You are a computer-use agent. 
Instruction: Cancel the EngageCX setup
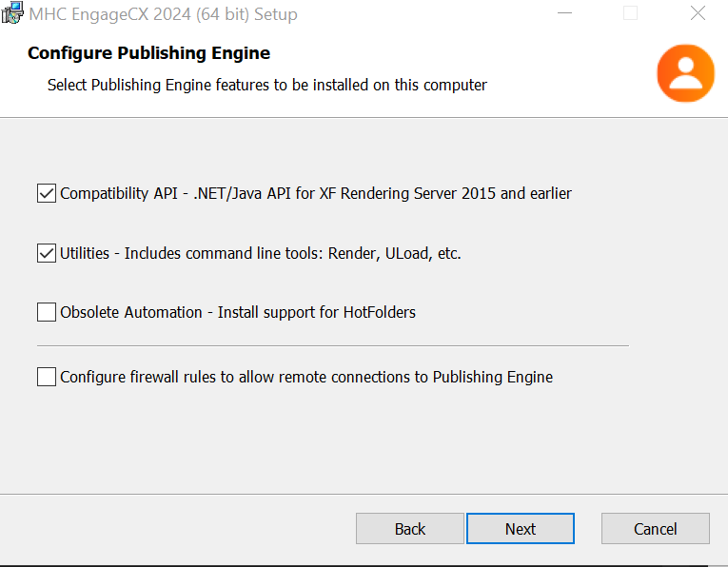click(x=655, y=529)
